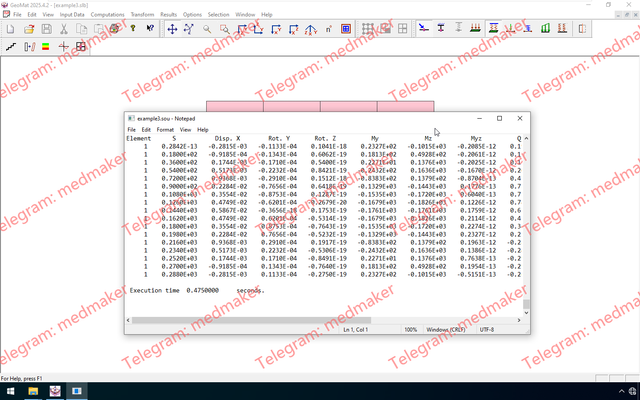The height and width of the screenshot is (400, 640).
Task: Open Notepad's File menu
Action: coord(131,130)
